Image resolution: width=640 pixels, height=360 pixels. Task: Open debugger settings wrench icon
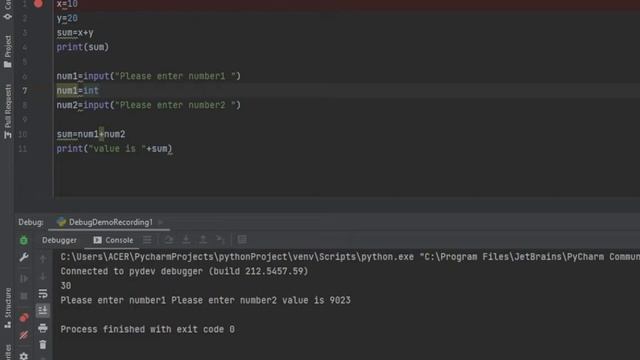coord(24,257)
